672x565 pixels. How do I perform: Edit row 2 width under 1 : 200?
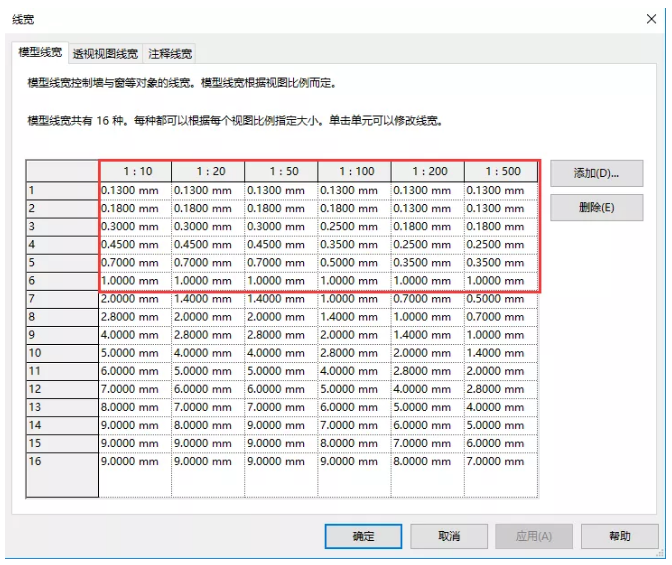[x=428, y=208]
